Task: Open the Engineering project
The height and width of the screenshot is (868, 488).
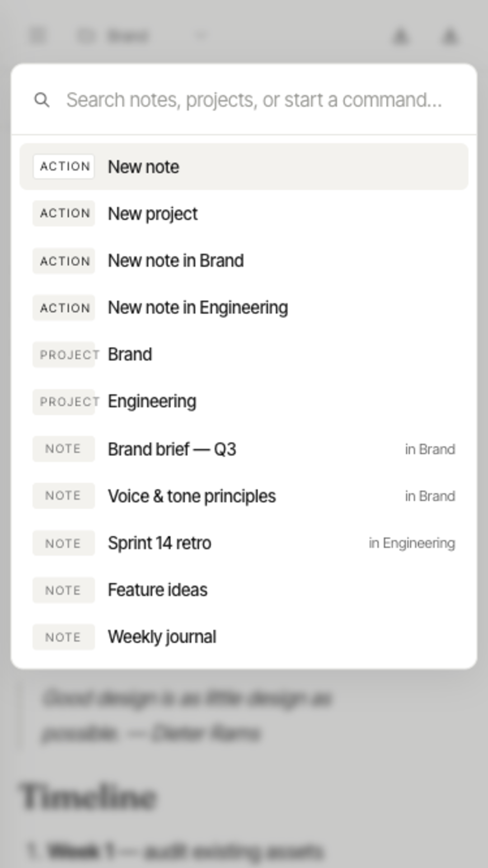Action: pyautogui.click(x=152, y=401)
